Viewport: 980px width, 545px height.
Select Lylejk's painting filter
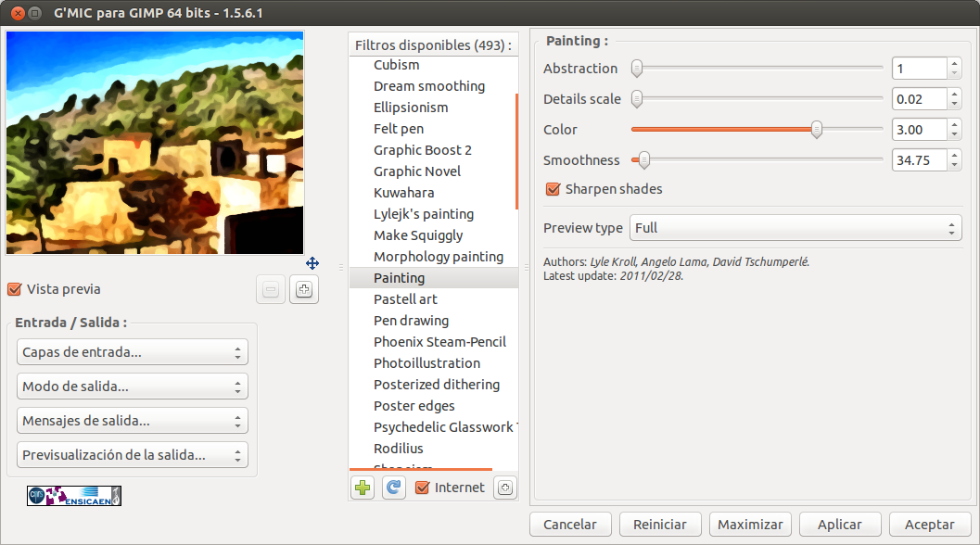pyautogui.click(x=424, y=214)
